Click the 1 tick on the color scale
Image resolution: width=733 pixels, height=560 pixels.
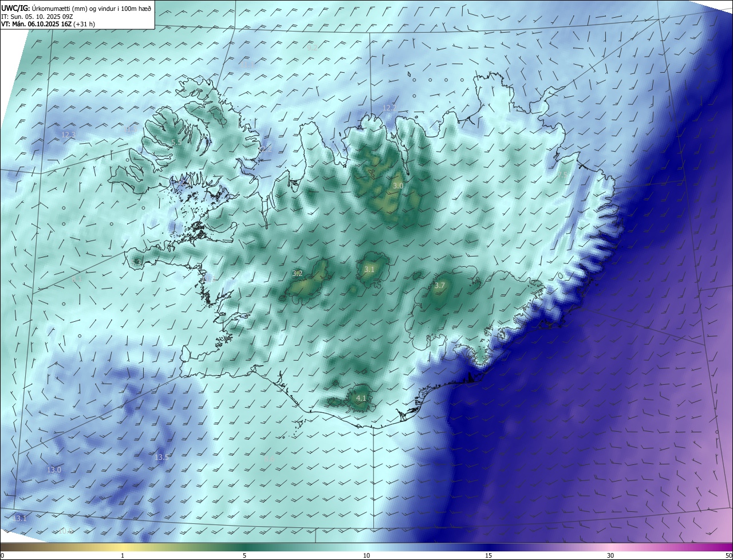pos(123,555)
